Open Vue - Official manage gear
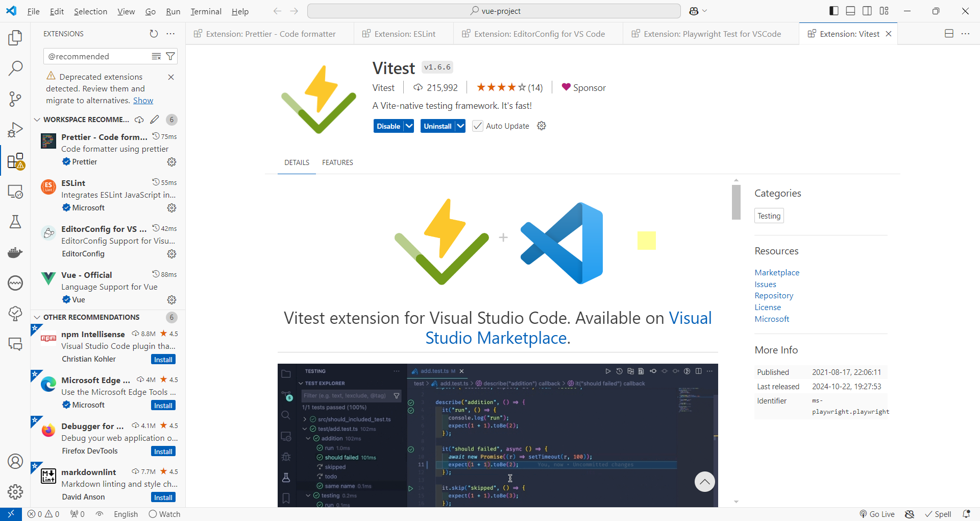 (171, 300)
